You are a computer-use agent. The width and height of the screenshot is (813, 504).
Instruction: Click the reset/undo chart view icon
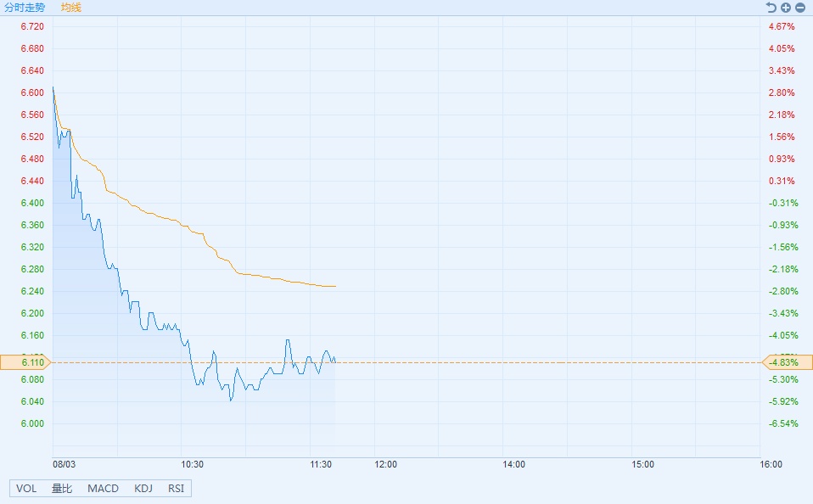tap(771, 8)
